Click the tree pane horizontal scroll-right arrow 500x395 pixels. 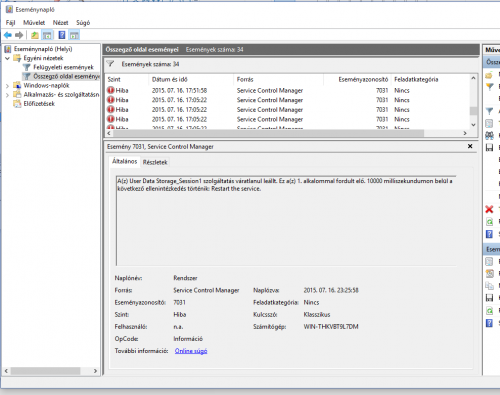[x=95, y=371]
